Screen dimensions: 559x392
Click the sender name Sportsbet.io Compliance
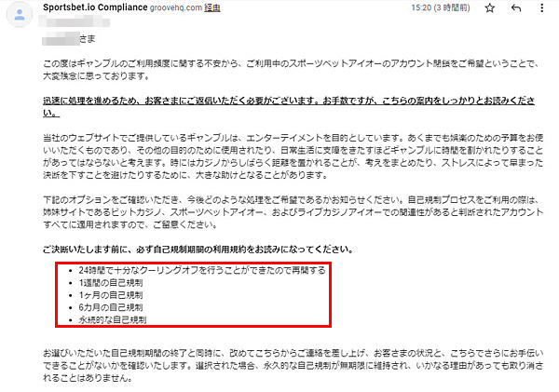(x=95, y=7)
